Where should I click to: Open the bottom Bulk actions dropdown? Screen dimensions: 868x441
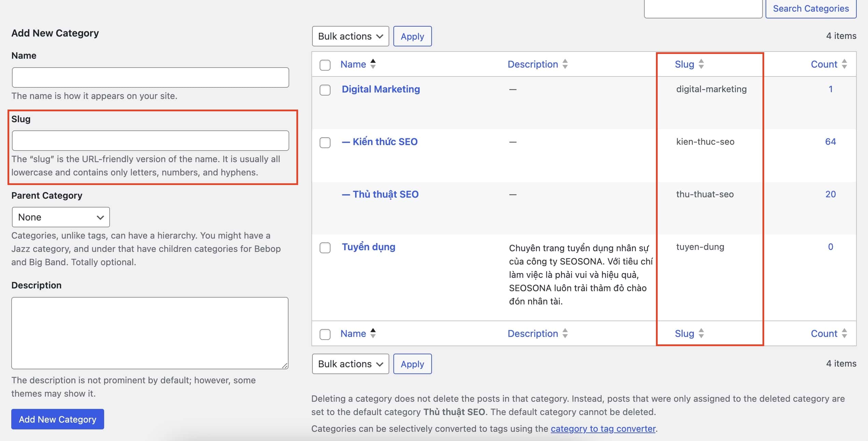pos(350,364)
